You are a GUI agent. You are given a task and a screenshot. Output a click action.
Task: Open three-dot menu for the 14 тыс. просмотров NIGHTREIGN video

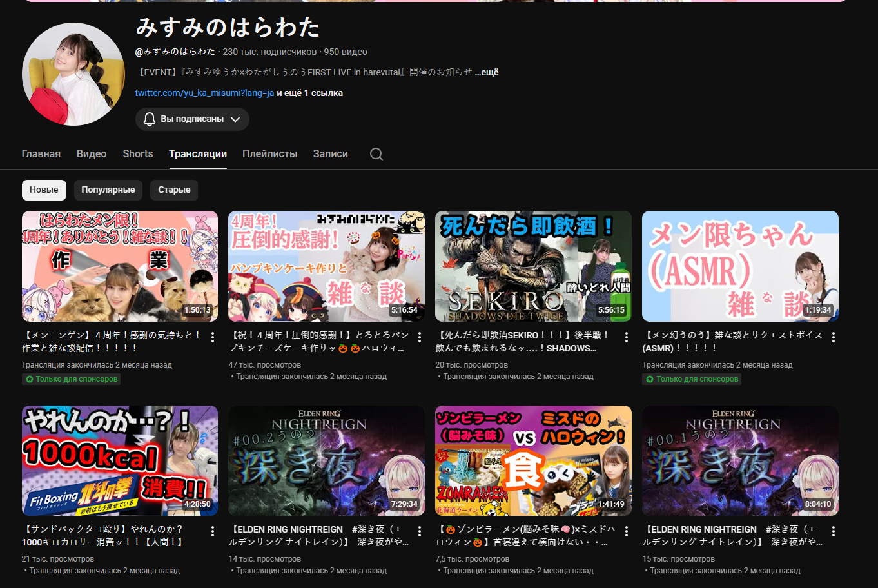coord(420,531)
